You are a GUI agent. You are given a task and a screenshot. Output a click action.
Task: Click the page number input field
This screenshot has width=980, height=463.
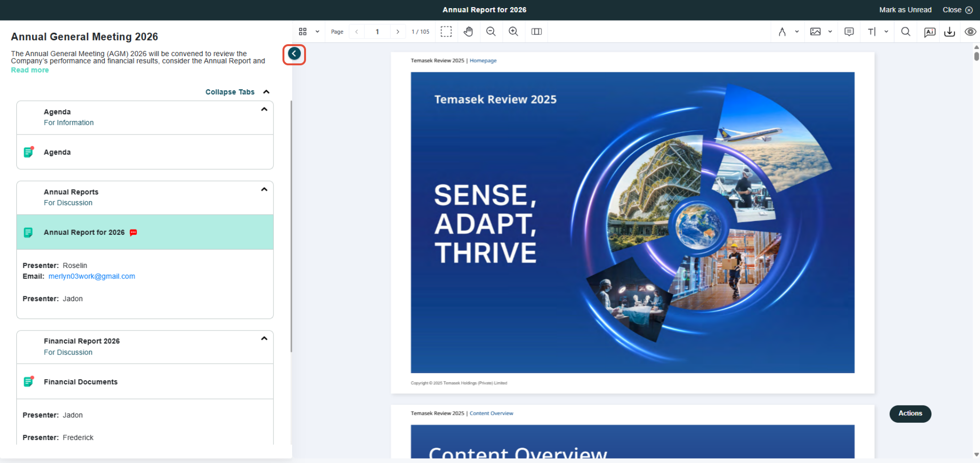click(377, 32)
